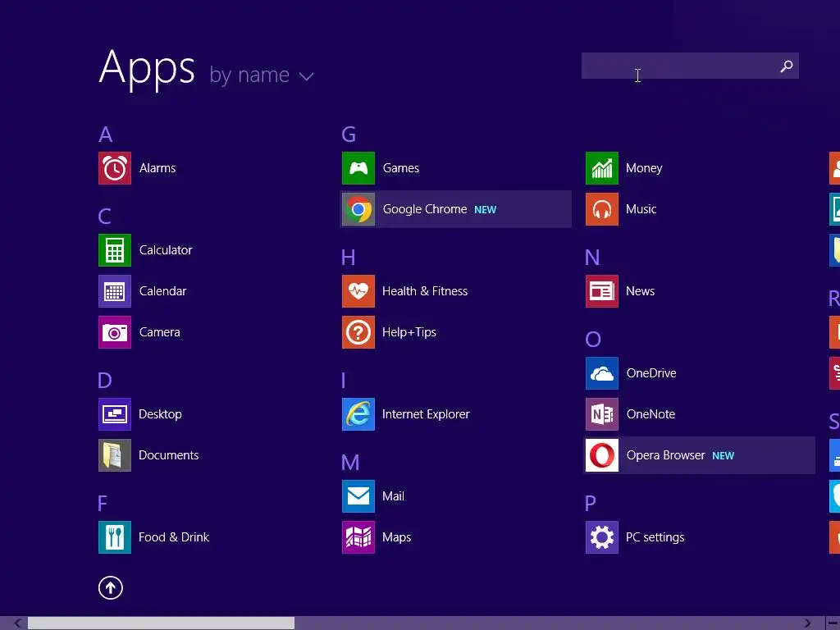
Task: Open the News app icon
Action: 602,291
